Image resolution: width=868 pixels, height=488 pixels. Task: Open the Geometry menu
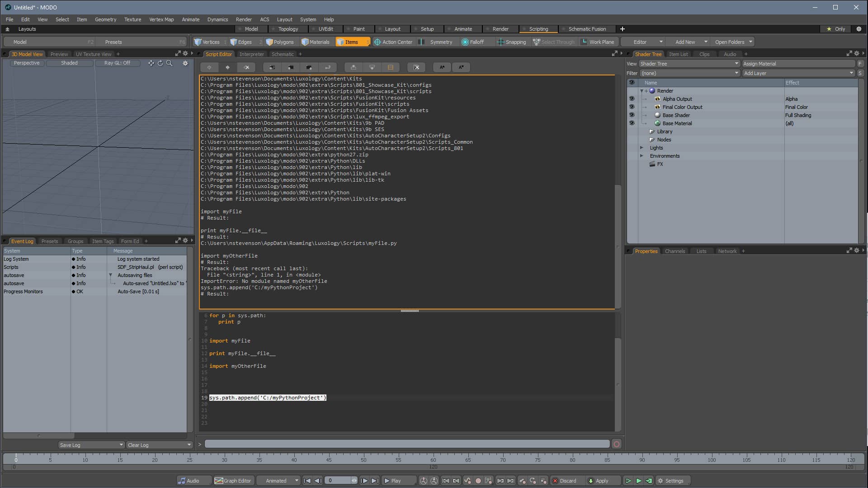[x=105, y=19]
